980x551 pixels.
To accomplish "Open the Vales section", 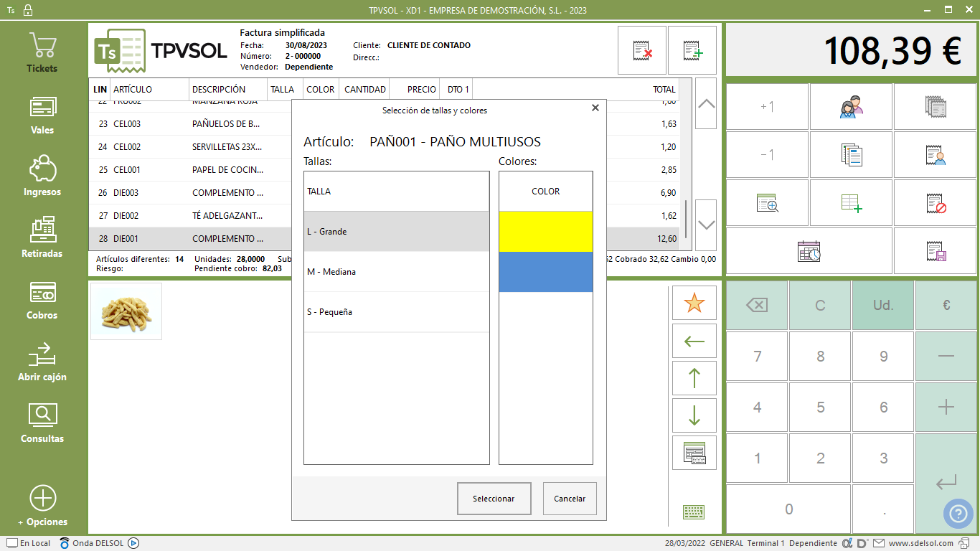I will (42, 115).
